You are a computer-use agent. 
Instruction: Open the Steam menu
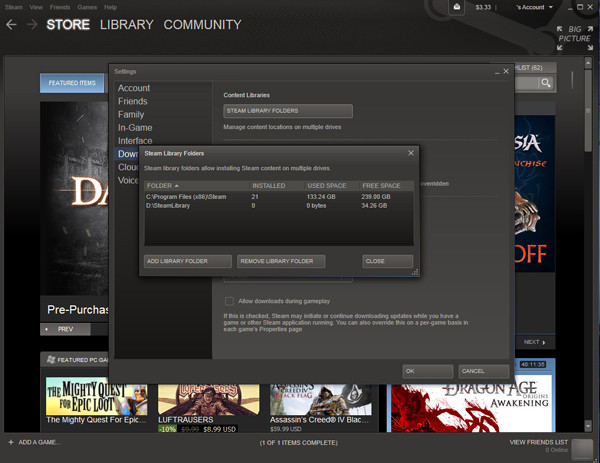click(x=14, y=6)
